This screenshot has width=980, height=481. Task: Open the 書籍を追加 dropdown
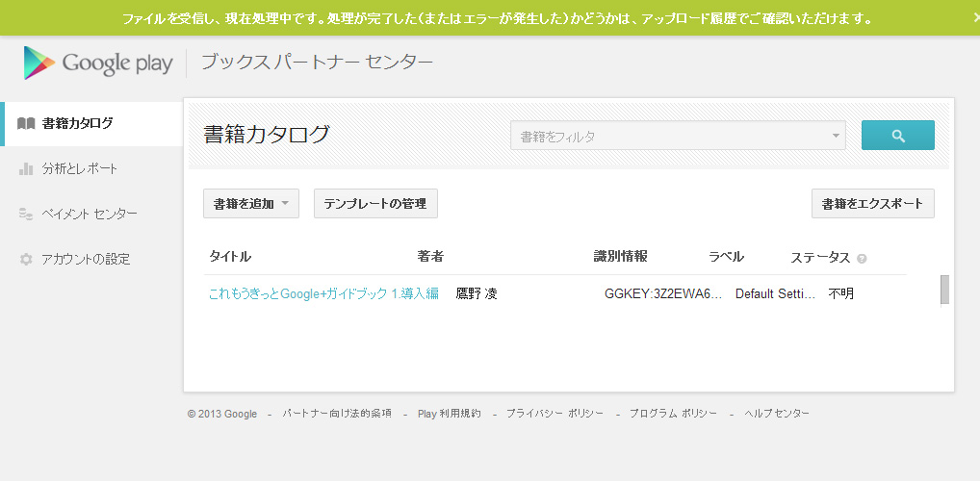click(251, 204)
